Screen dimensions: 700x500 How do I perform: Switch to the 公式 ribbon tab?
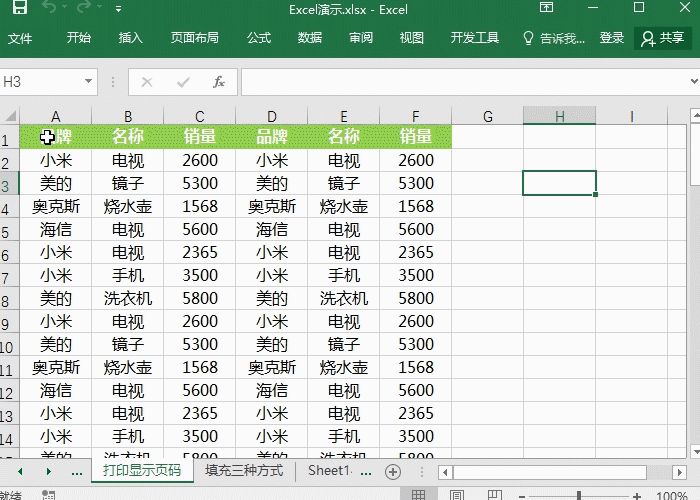pos(259,38)
